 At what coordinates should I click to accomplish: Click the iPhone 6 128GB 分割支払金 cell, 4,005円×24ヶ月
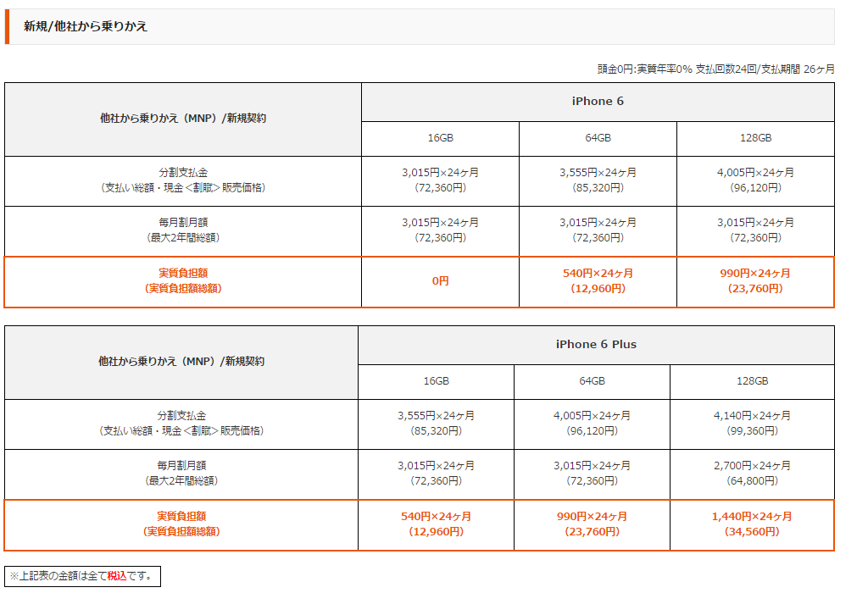click(755, 181)
